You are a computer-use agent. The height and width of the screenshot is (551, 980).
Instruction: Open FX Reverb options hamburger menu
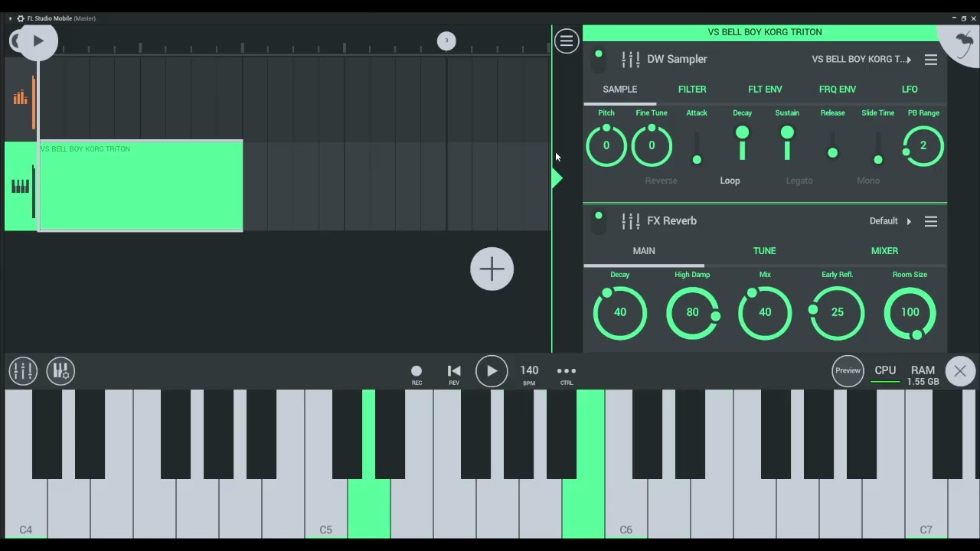[931, 221]
